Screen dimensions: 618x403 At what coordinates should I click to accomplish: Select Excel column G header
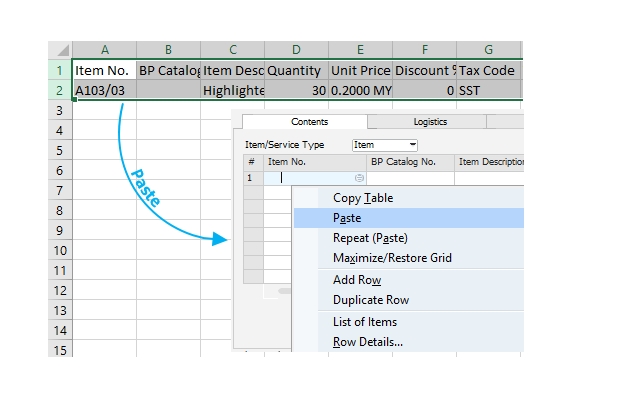tap(488, 50)
